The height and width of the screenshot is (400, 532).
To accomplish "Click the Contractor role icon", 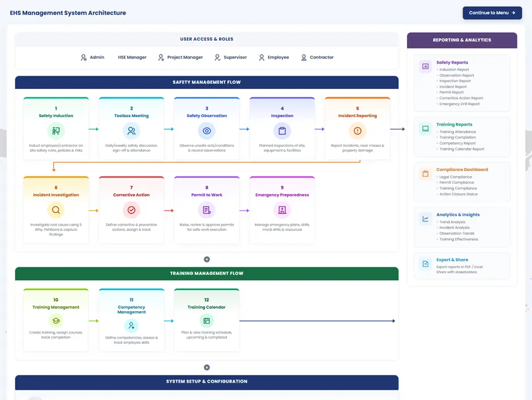I will (304, 57).
